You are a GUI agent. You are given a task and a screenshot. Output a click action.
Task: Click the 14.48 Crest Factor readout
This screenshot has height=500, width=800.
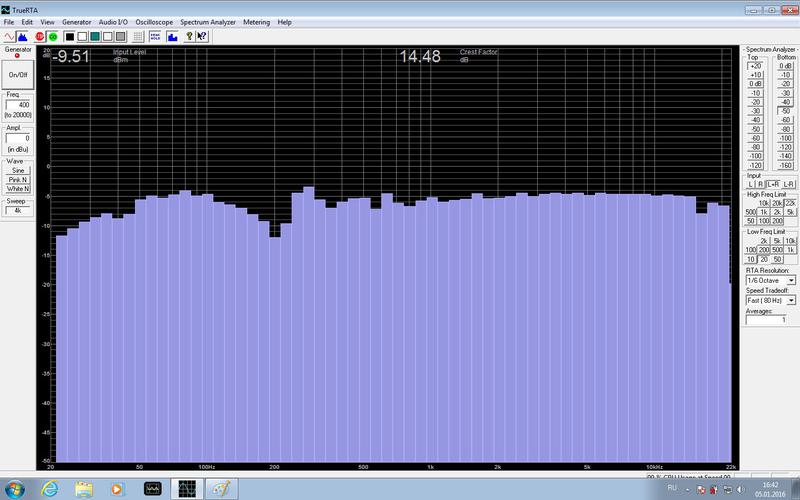click(x=419, y=56)
